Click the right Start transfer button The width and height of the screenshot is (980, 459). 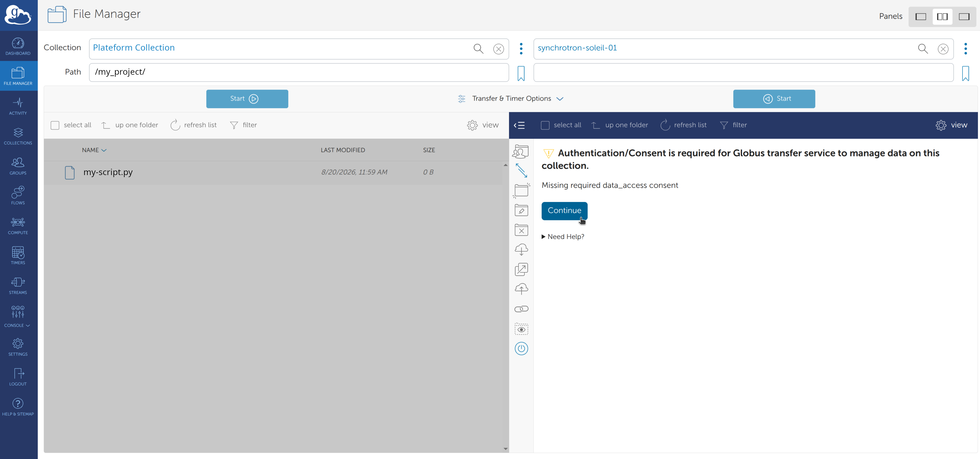(774, 99)
